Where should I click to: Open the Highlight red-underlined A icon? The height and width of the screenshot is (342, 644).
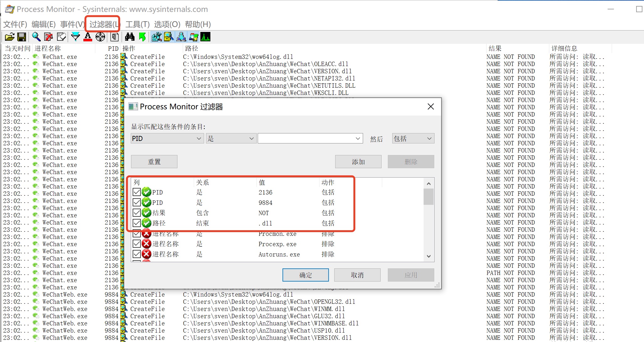[88, 37]
